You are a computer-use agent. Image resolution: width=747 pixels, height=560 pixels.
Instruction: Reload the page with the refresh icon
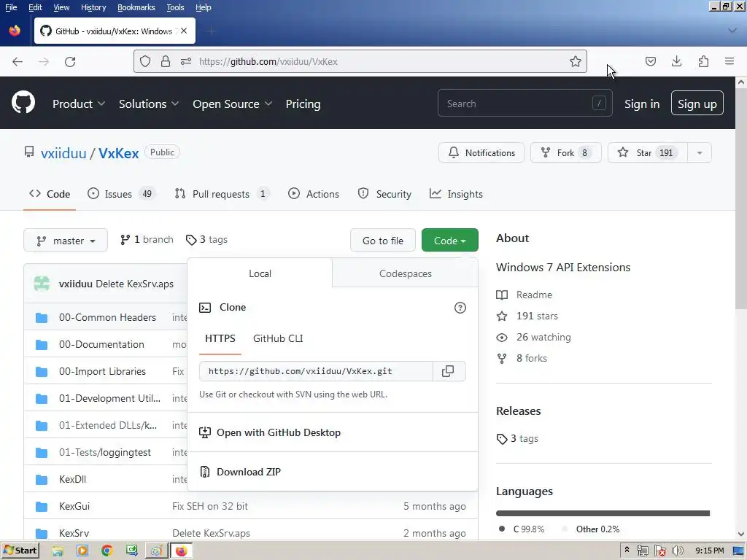pos(70,61)
